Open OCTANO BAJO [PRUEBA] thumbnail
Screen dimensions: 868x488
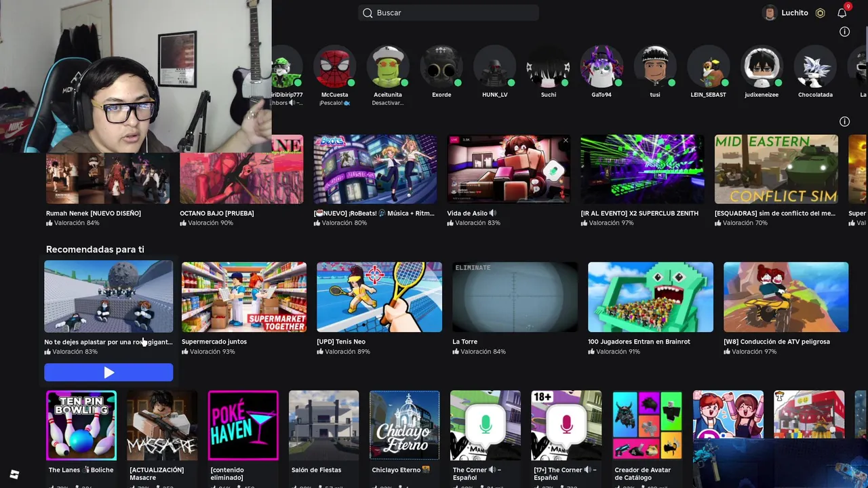[x=241, y=178]
